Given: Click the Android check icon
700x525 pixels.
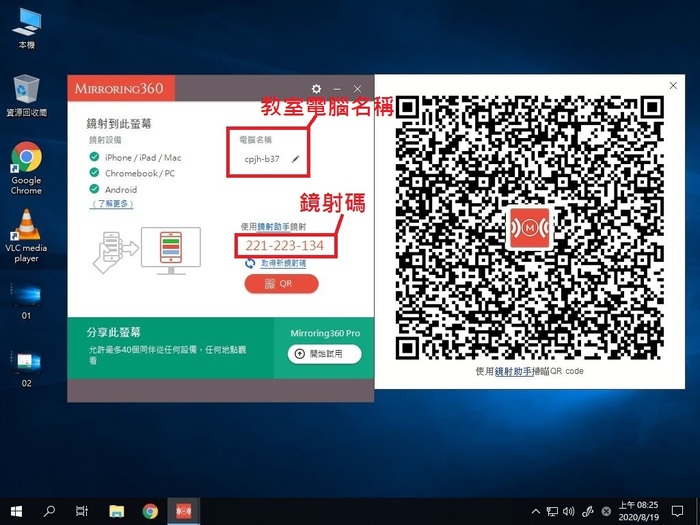Looking at the screenshot, I should click(x=94, y=189).
